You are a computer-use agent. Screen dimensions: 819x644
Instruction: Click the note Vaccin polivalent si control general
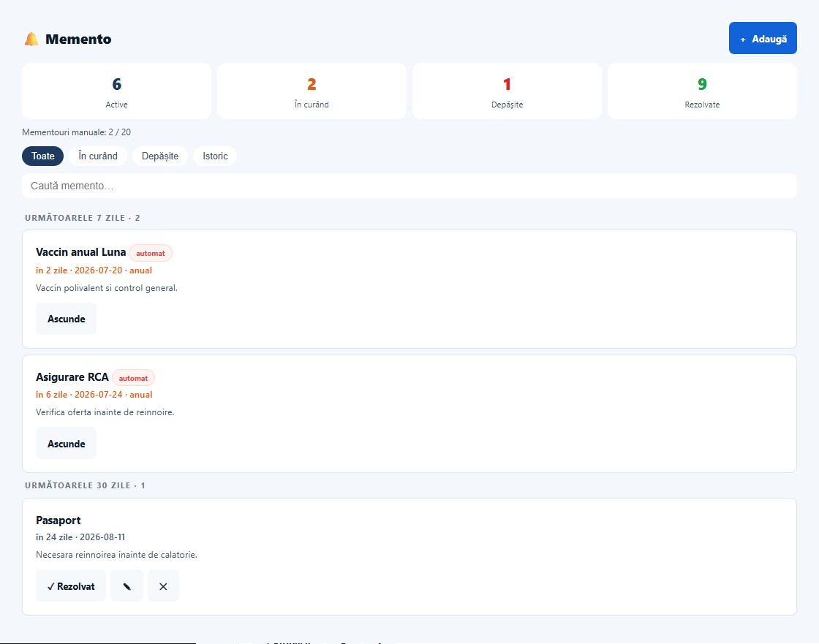pyautogui.click(x=107, y=288)
